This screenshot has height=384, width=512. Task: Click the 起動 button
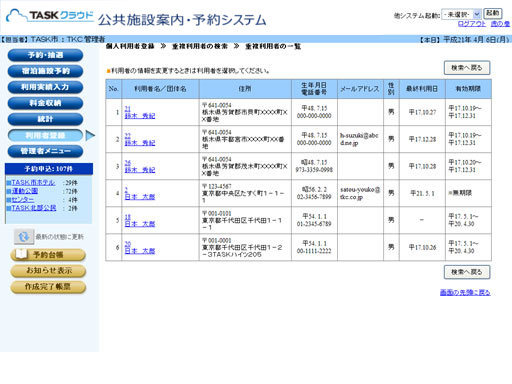coord(493,13)
